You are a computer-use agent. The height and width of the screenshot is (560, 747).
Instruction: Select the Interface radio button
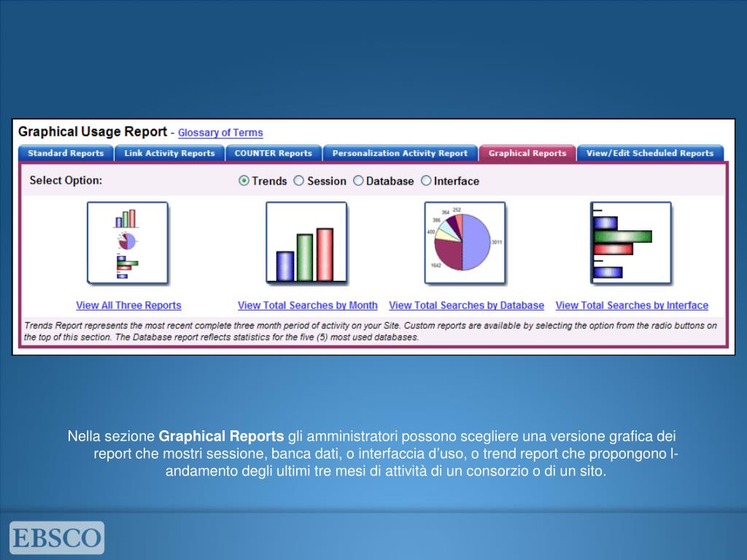pyautogui.click(x=426, y=181)
